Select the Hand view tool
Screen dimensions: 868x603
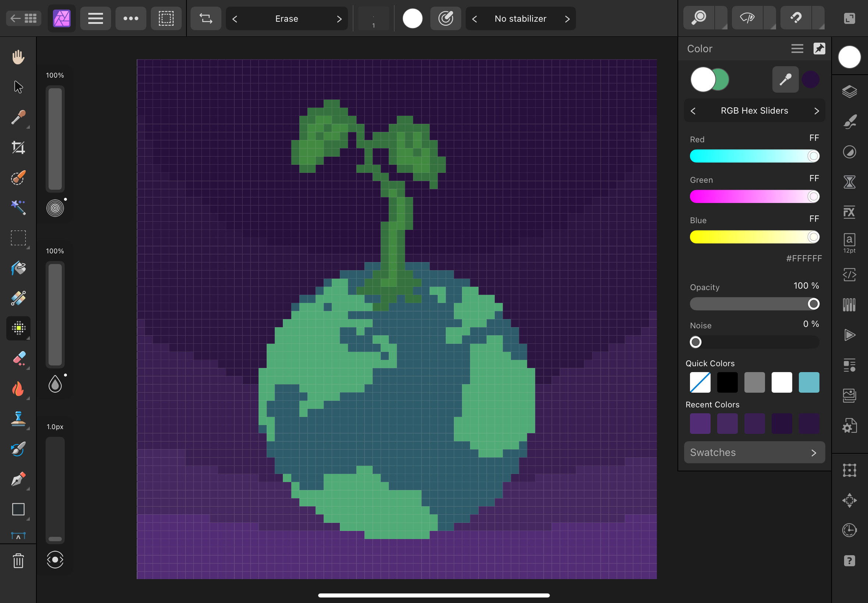(x=18, y=57)
